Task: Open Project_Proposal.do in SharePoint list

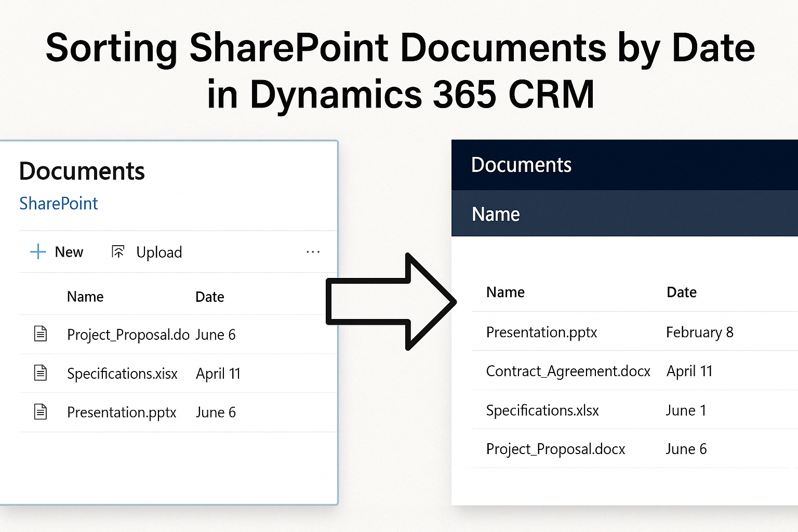Action: tap(128, 335)
